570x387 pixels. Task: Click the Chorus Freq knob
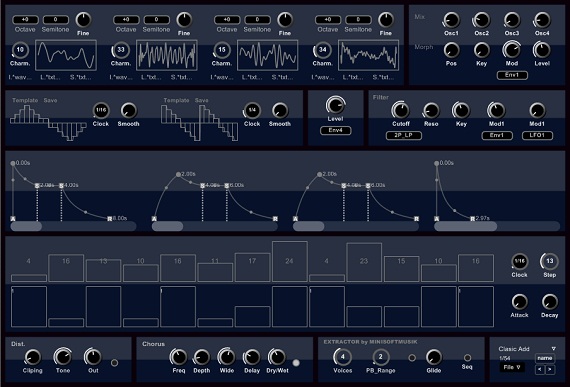point(178,358)
